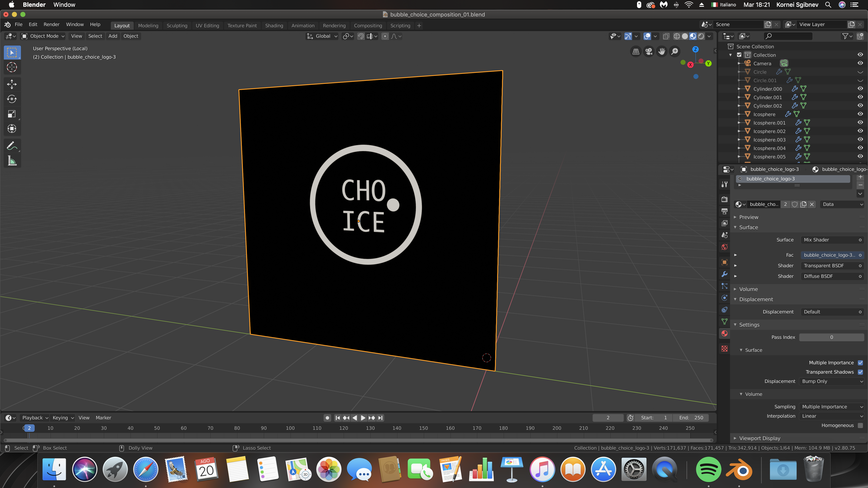Select the Annotate pencil tool
The image size is (868, 488).
coord(12,146)
